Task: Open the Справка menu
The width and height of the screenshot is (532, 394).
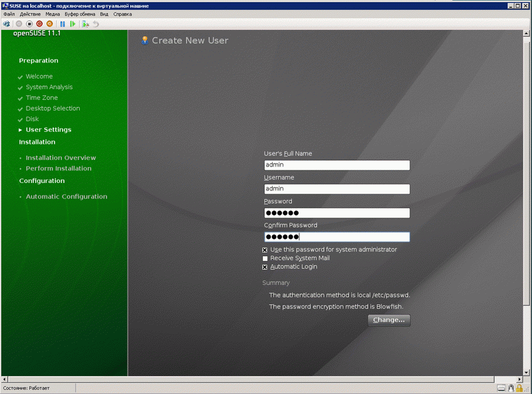Action: tap(122, 14)
